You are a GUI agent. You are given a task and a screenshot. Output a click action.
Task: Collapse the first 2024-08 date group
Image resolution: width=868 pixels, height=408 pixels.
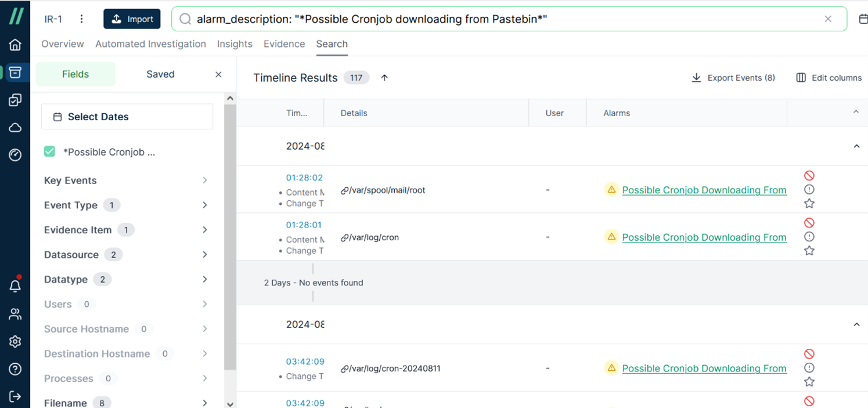pyautogui.click(x=857, y=146)
